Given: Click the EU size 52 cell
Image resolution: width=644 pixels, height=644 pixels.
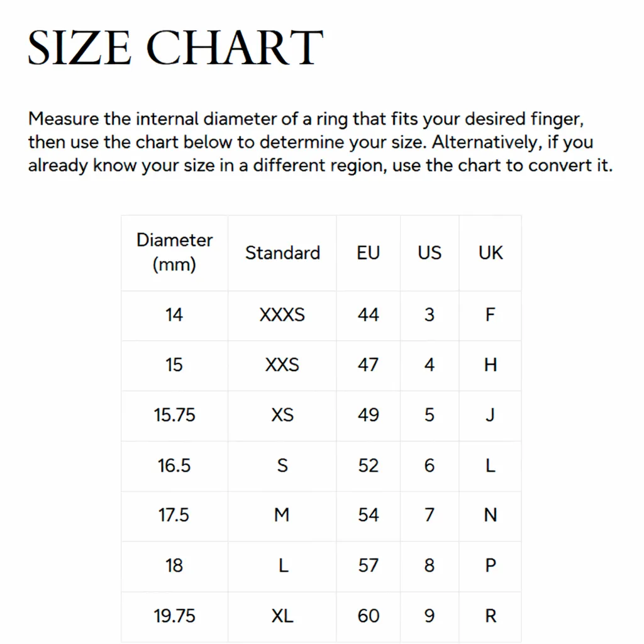Looking at the screenshot, I should click(368, 465).
